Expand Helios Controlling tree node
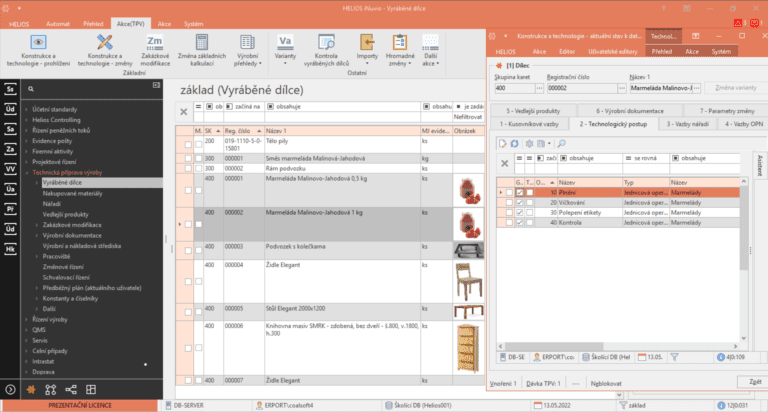The height and width of the screenshot is (412, 768). pyautogui.click(x=26, y=120)
